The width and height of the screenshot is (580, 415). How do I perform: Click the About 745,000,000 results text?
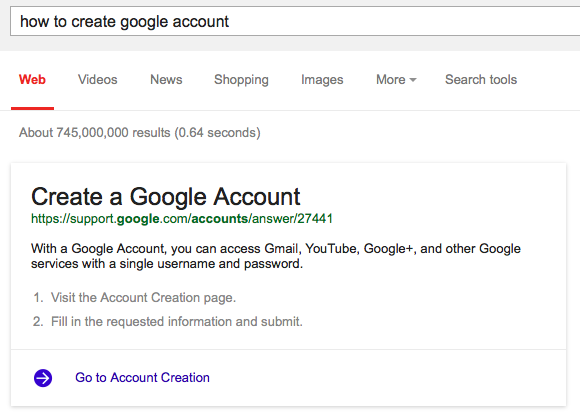point(140,132)
